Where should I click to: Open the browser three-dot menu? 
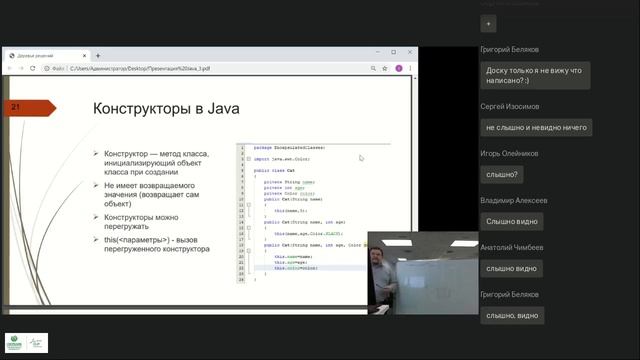[x=410, y=68]
